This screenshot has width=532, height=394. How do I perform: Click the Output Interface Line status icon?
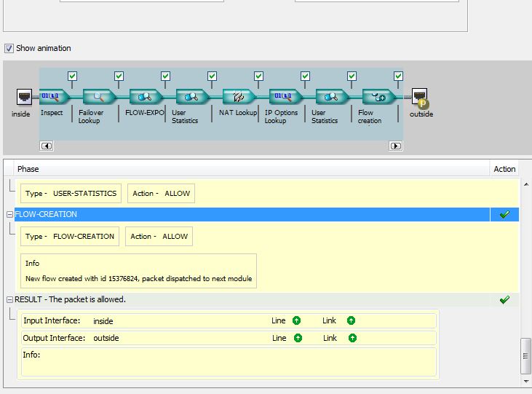coord(298,338)
